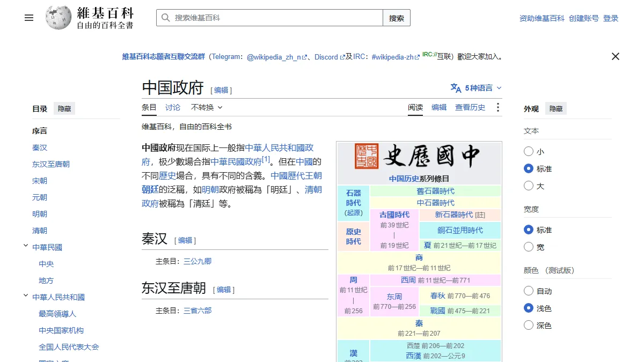
Task: Hide the 目录 contents sidebar
Action: (64, 109)
